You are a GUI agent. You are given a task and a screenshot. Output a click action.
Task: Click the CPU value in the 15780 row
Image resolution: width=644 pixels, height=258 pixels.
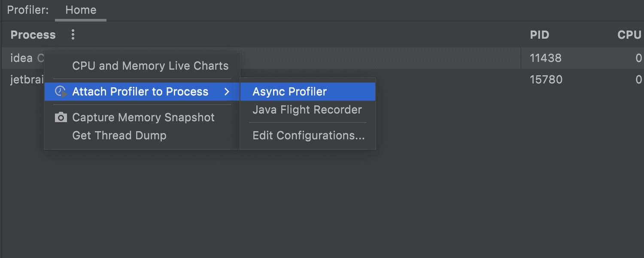639,80
